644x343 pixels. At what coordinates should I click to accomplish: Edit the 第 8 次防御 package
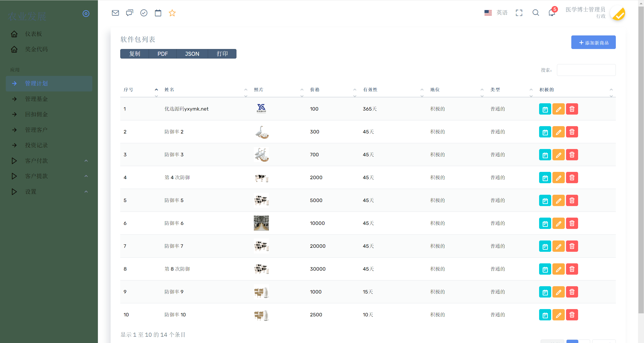(558, 269)
